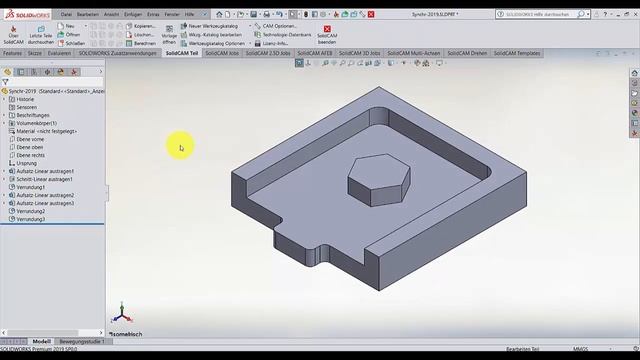Click the Löschen command
Screen dimensions: 640x360
coord(140,35)
